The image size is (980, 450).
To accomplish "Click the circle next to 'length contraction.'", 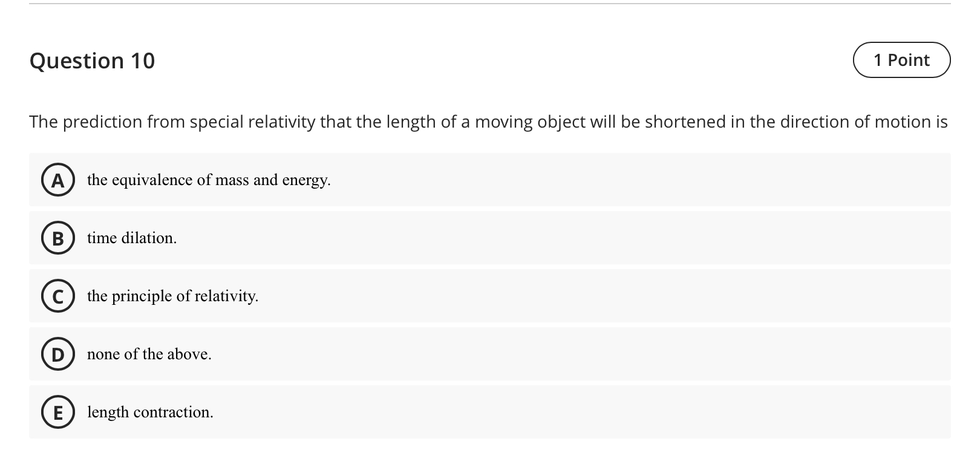I will [x=57, y=412].
